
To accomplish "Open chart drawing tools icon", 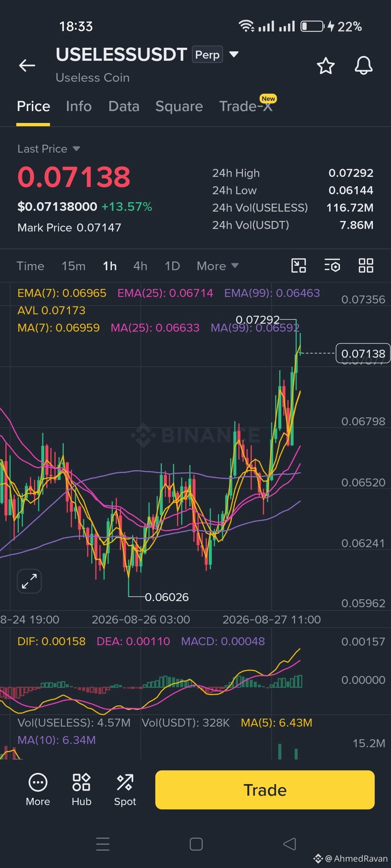I will [x=299, y=265].
